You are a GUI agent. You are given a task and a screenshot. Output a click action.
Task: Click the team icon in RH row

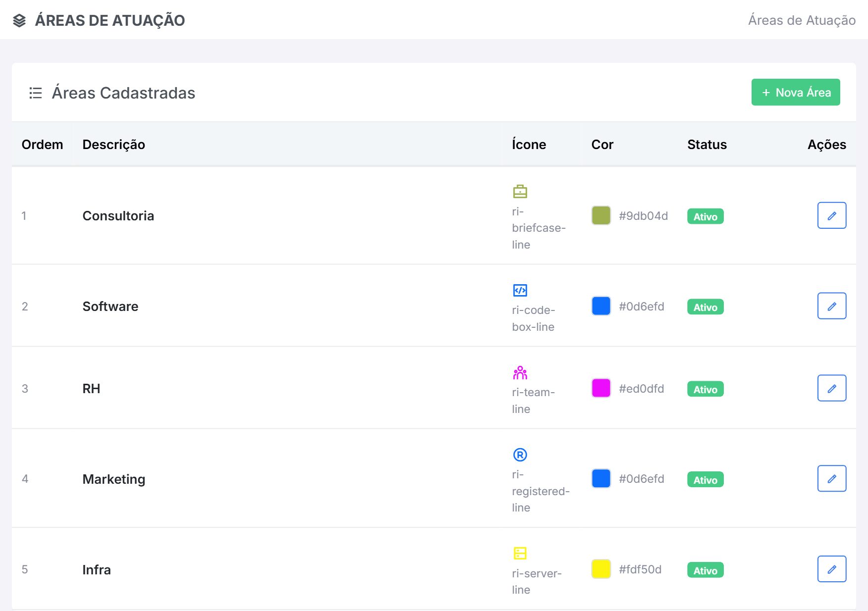click(520, 372)
